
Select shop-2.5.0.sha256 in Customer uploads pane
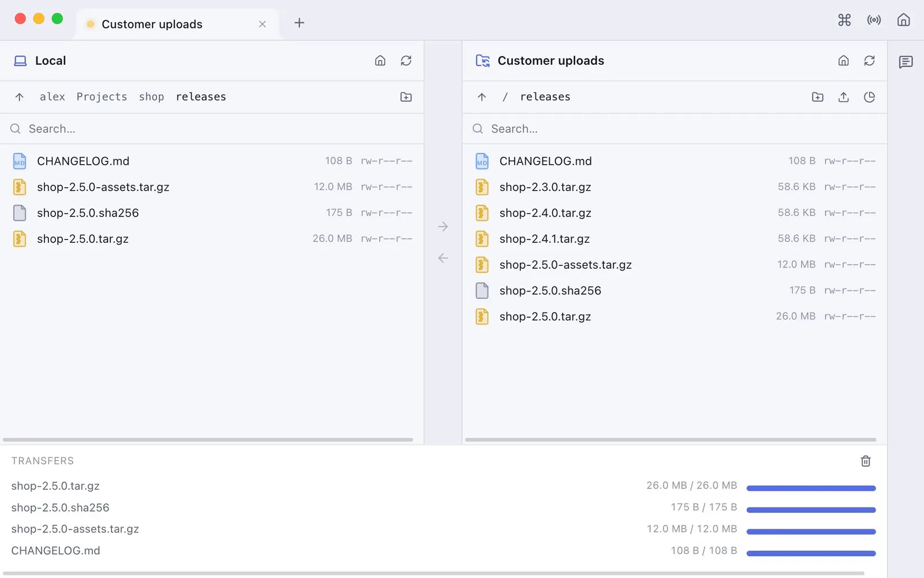coord(675,291)
